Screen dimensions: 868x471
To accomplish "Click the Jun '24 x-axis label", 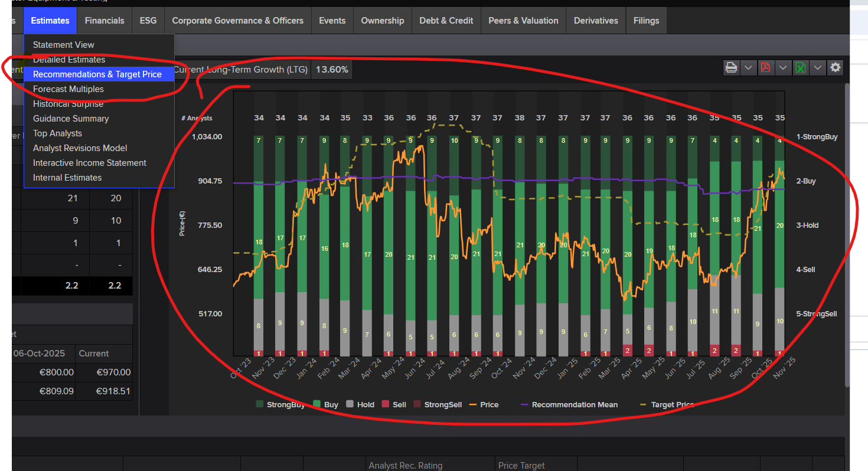I will point(416,369).
